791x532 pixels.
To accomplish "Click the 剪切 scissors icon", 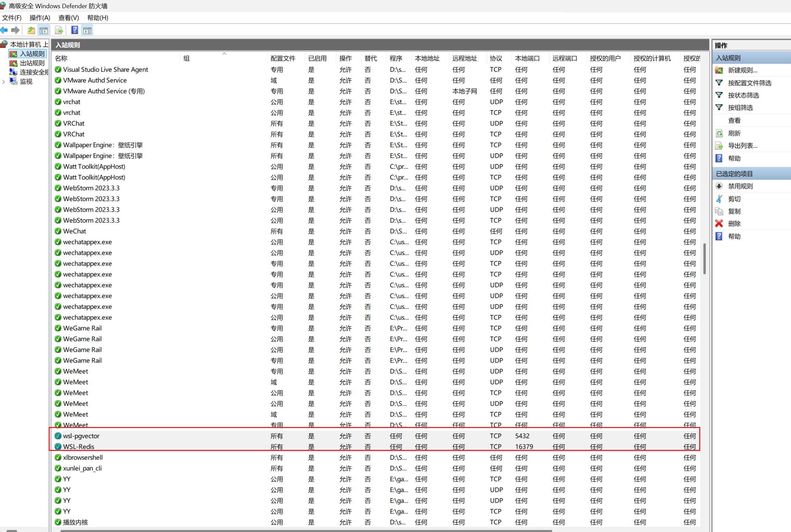I will pos(719,199).
